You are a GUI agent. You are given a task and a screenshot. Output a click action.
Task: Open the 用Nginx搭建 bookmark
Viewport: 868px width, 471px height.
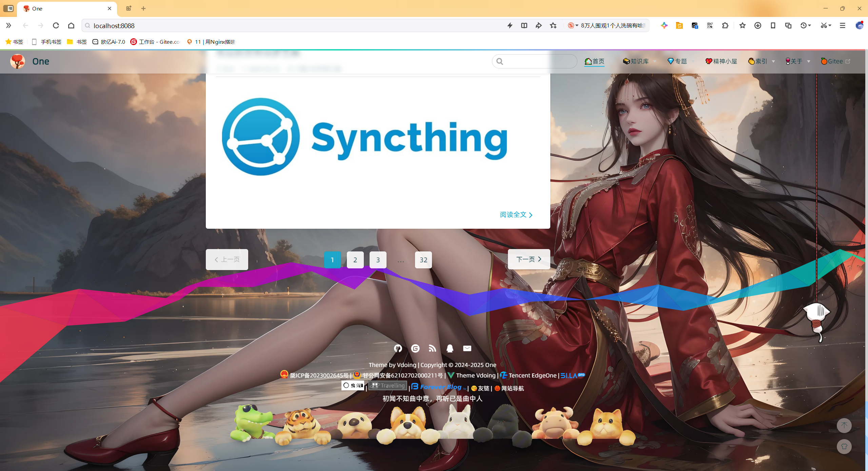pyautogui.click(x=211, y=42)
